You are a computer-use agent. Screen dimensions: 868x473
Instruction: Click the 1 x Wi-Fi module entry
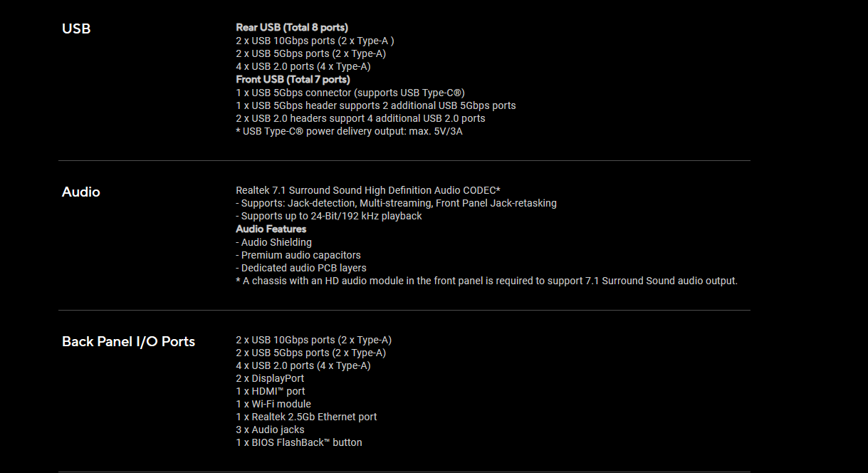(x=273, y=404)
